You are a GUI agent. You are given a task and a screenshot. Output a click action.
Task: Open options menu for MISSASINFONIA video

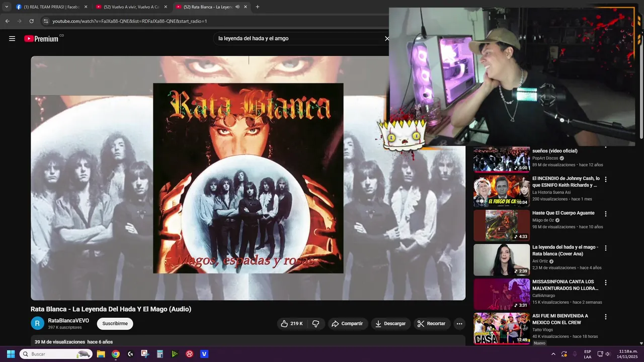pyautogui.click(x=606, y=283)
